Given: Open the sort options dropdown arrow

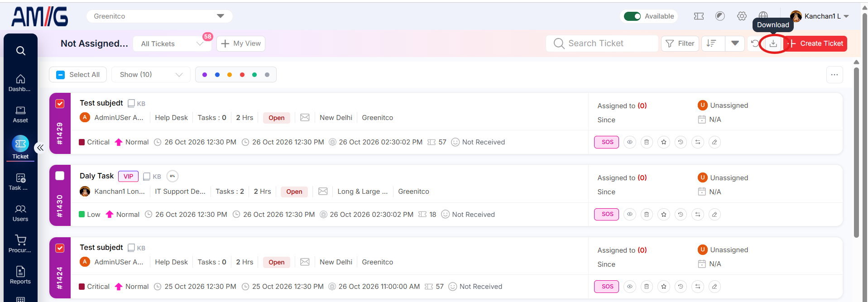Looking at the screenshot, I should [735, 43].
